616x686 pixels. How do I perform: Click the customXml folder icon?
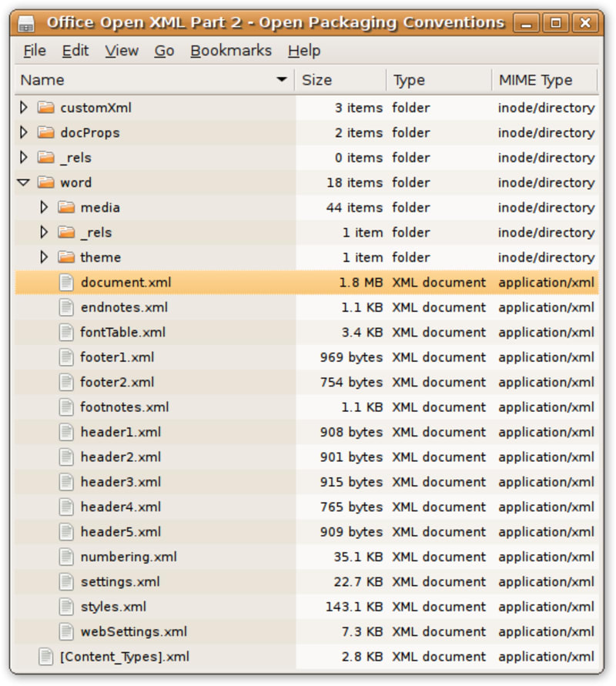click(45, 108)
